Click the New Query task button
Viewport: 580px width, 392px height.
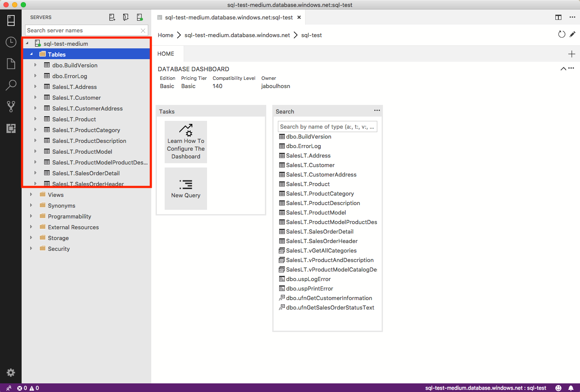(186, 189)
